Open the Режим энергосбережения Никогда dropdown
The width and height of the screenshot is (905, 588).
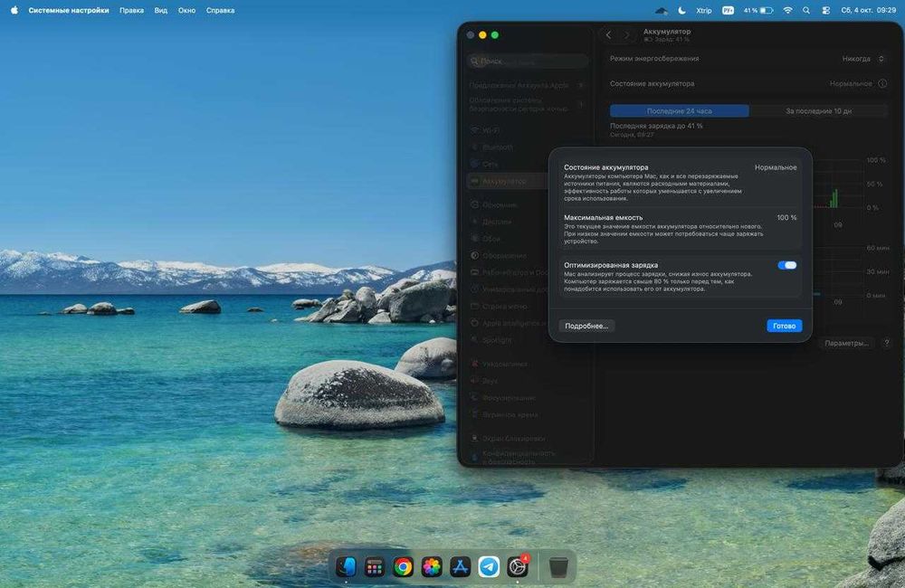tap(862, 59)
